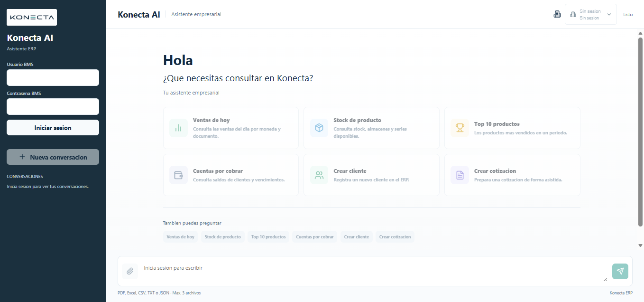Open the Ventas de hoy card
Viewport: 644px width, 302px height.
point(231,128)
